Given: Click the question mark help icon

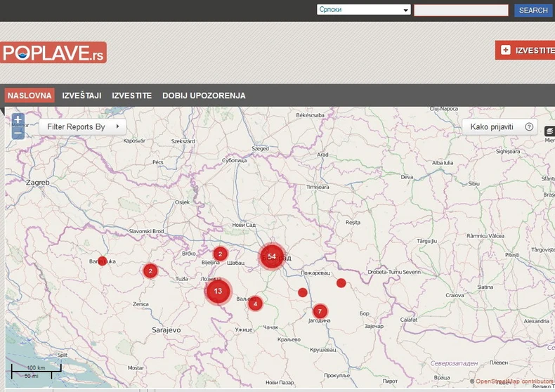Looking at the screenshot, I should pos(529,127).
